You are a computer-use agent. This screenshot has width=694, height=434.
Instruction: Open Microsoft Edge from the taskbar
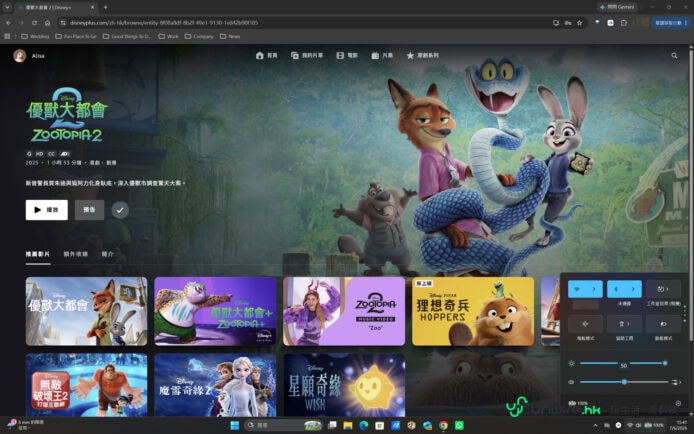[364, 426]
